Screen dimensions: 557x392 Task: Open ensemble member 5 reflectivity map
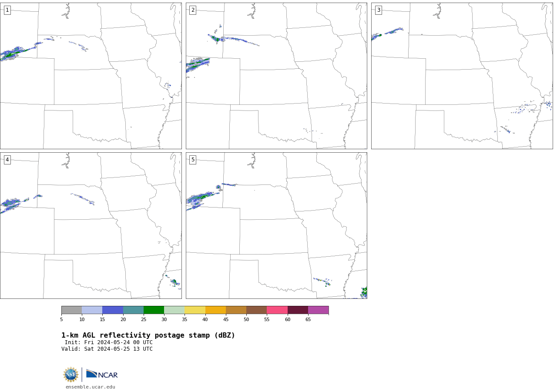pyautogui.click(x=276, y=225)
